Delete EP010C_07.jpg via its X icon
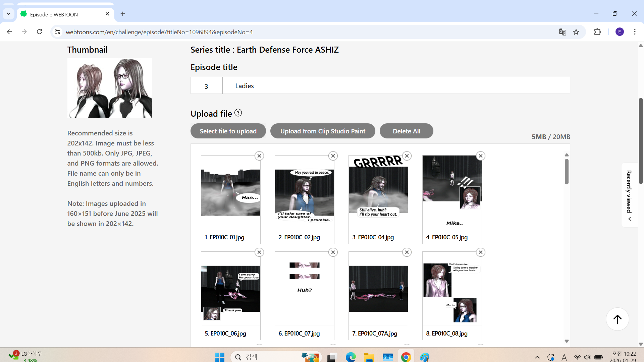This screenshot has width=644, height=362. [x=333, y=252]
